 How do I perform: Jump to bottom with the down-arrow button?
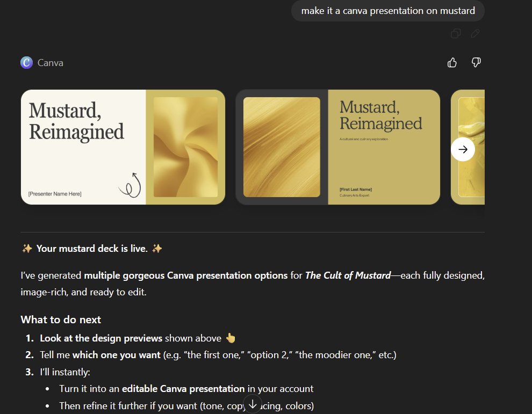pos(252,403)
